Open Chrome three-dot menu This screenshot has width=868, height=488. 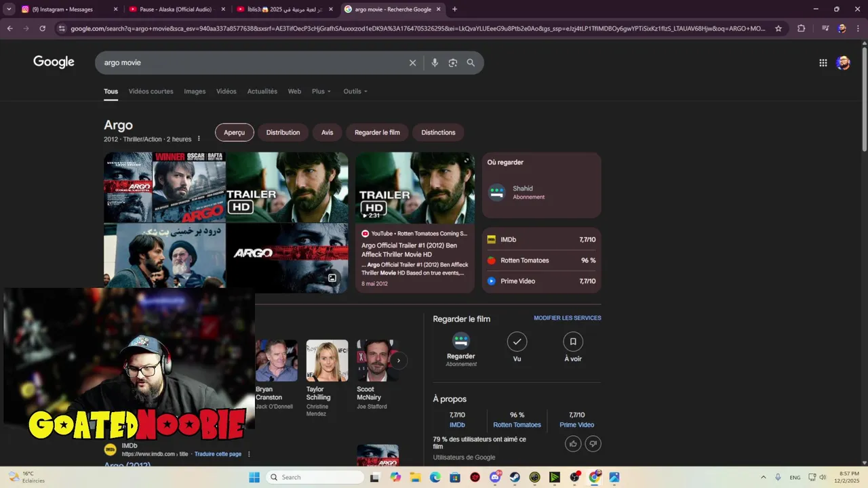[859, 28]
